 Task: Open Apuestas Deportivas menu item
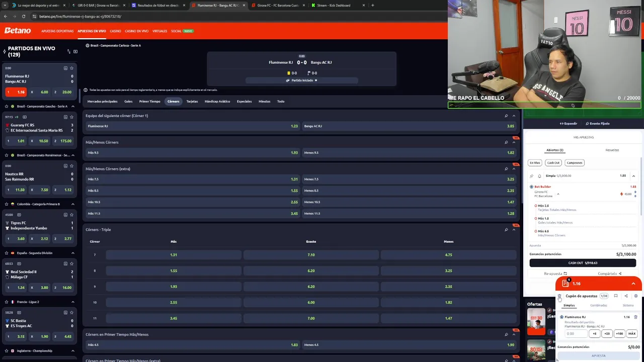click(x=57, y=31)
